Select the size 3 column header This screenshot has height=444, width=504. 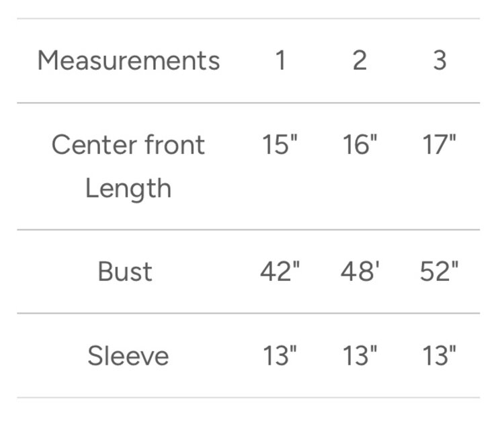click(439, 60)
